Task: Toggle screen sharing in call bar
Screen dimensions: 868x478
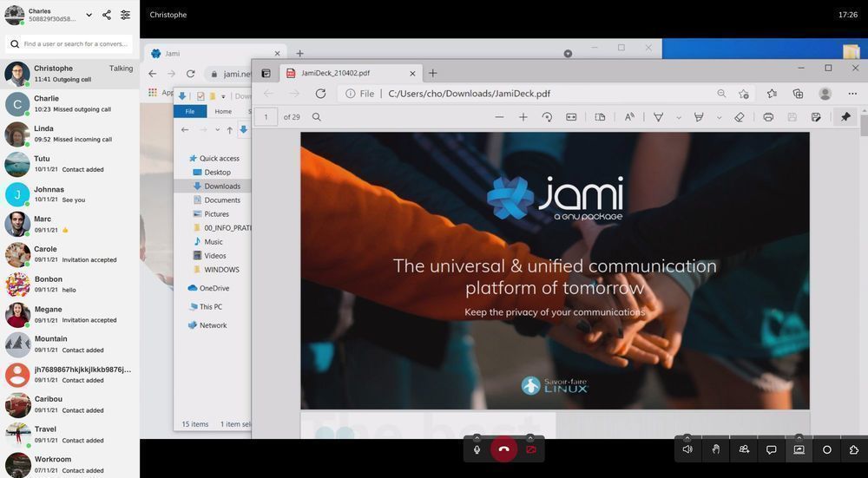Action: click(x=799, y=449)
